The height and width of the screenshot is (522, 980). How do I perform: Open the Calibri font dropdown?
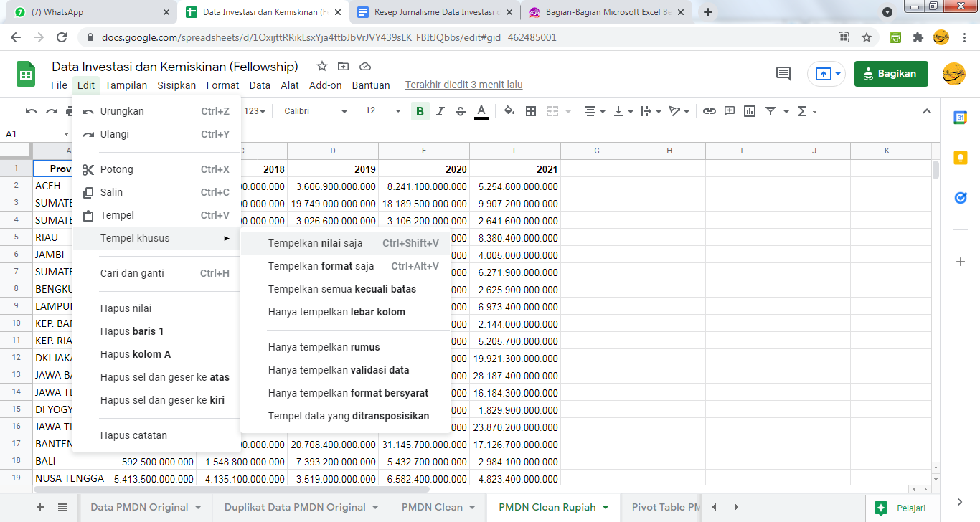coord(315,111)
